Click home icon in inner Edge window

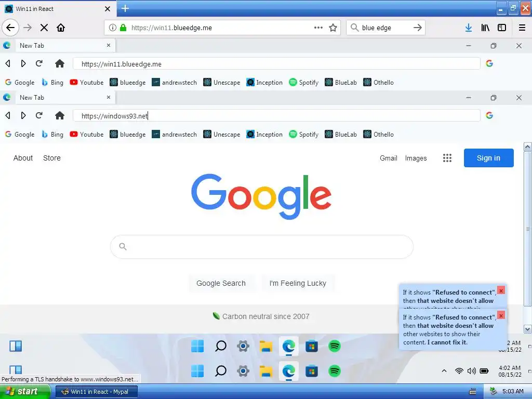[60, 115]
